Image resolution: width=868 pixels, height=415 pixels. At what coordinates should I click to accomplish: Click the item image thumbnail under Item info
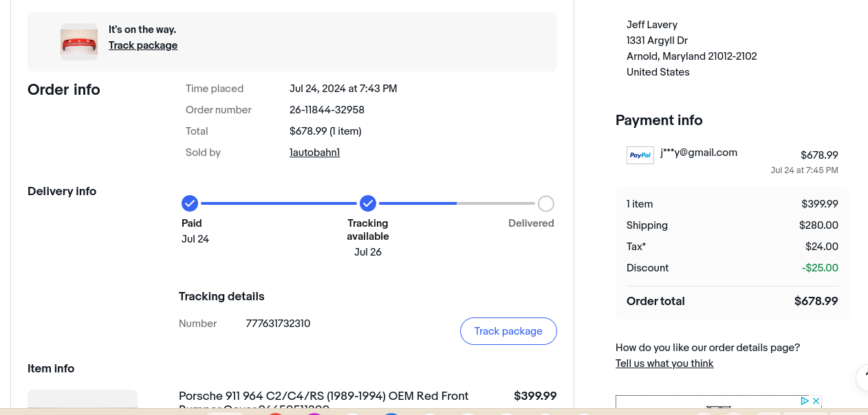pyautogui.click(x=83, y=401)
